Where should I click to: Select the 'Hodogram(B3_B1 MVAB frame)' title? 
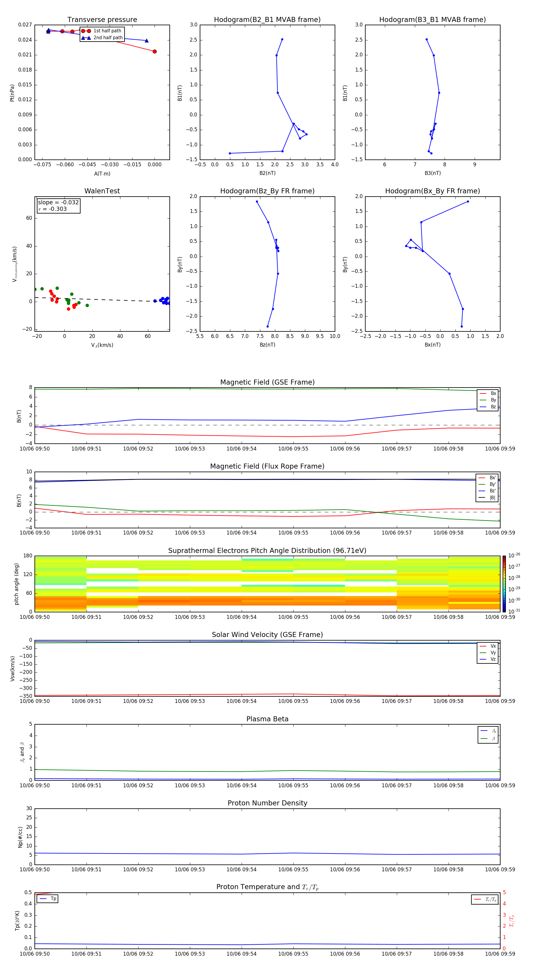coord(432,20)
